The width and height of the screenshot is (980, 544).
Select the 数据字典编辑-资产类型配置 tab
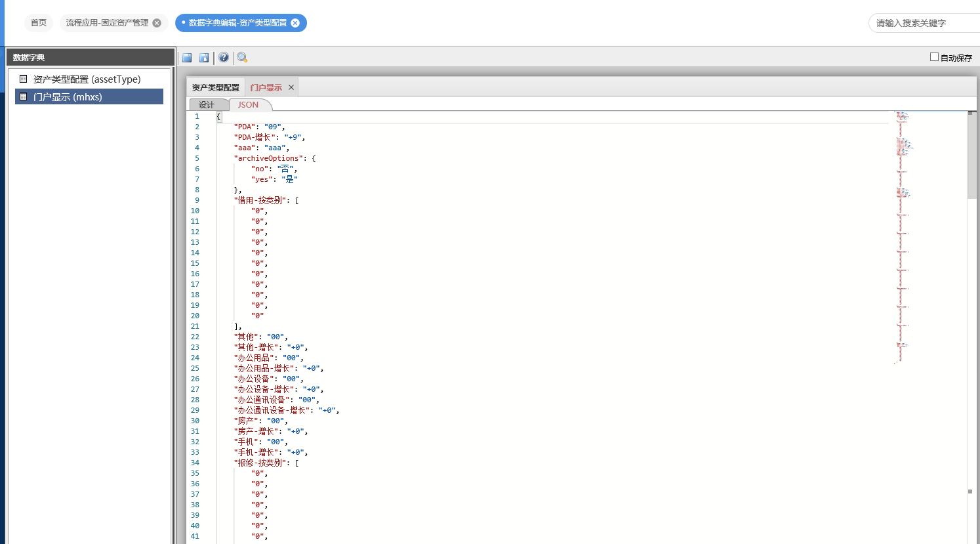[237, 23]
